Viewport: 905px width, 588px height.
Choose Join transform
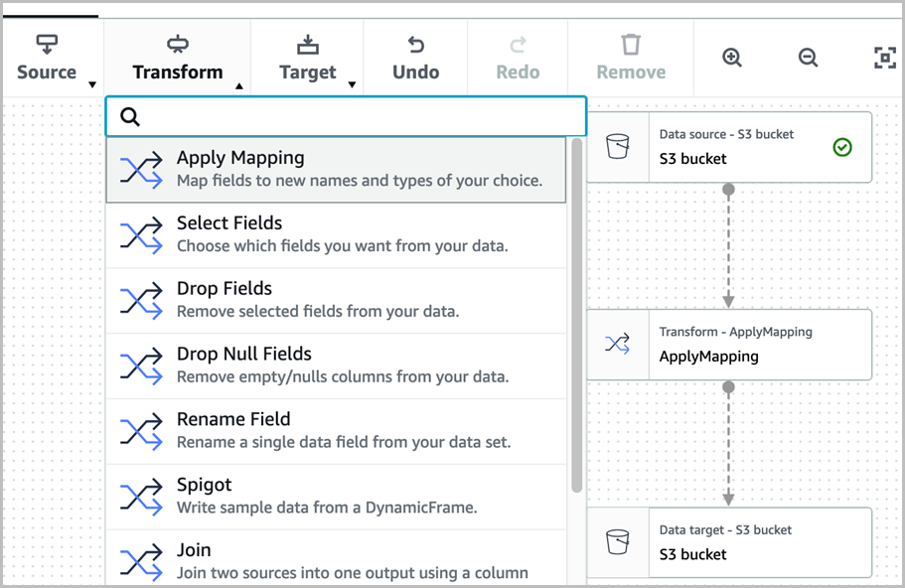(x=336, y=558)
